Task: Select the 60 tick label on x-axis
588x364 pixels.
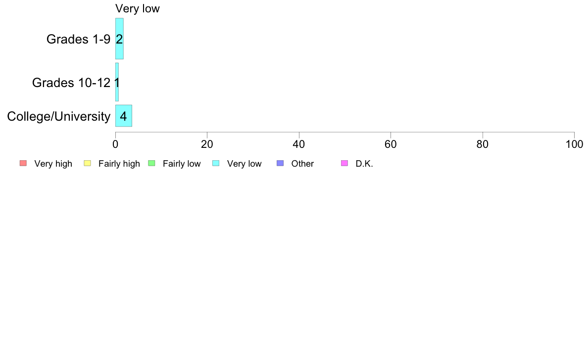Action: coord(391,144)
